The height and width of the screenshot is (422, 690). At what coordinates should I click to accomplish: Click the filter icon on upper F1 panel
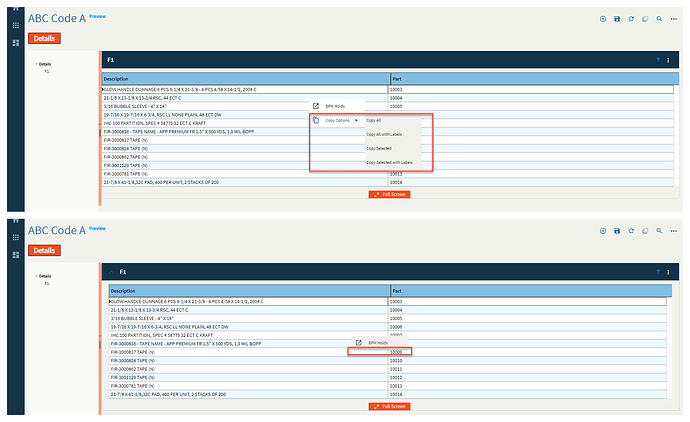658,60
